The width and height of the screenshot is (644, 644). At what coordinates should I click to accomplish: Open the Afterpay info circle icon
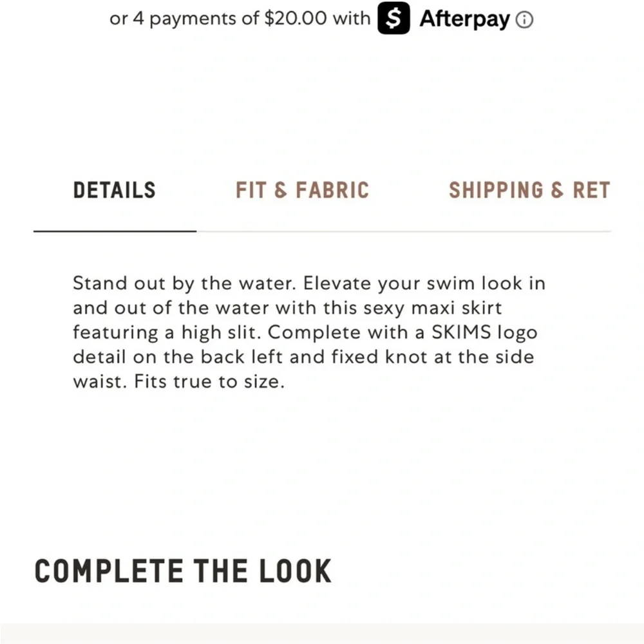tap(524, 20)
